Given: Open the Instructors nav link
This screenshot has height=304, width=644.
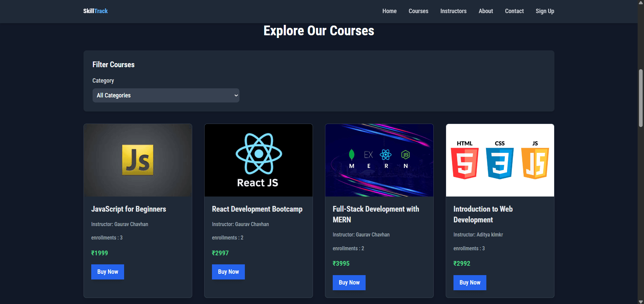Looking at the screenshot, I should [x=453, y=11].
